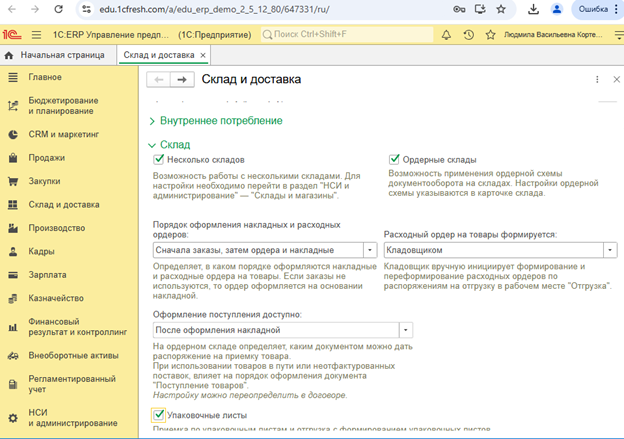Click the forward arrow navigation button
This screenshot has height=439, width=624.
point(182,80)
